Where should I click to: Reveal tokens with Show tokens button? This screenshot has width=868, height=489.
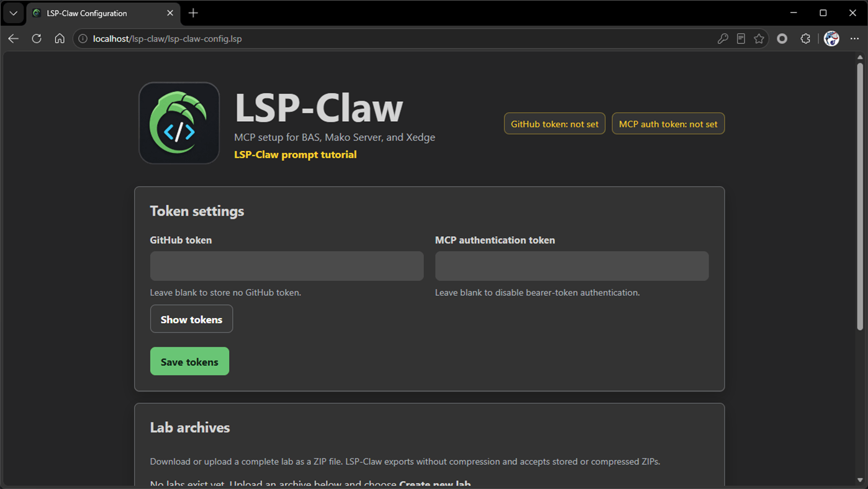[x=191, y=319]
